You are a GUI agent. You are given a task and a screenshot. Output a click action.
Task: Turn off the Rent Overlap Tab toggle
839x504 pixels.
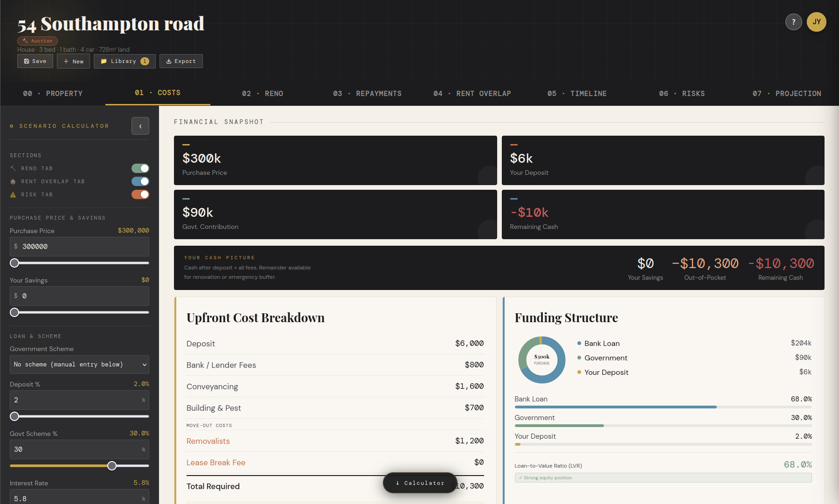[x=140, y=181]
